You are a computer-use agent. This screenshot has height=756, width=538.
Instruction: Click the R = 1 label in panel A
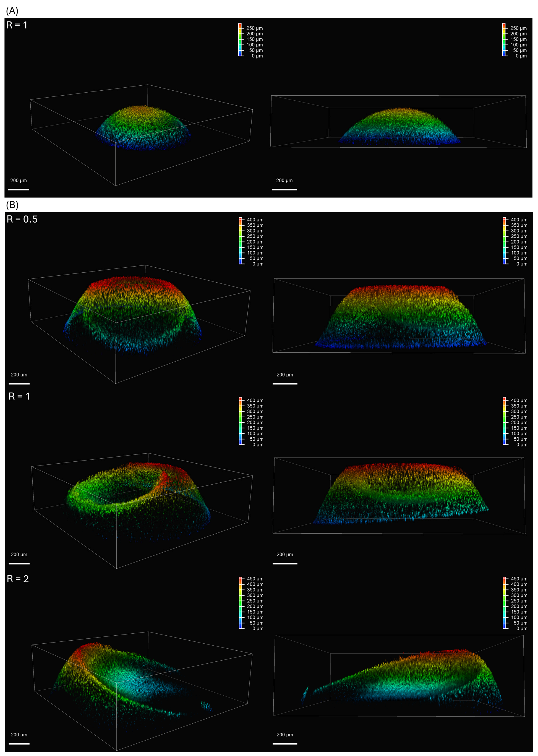(17, 25)
